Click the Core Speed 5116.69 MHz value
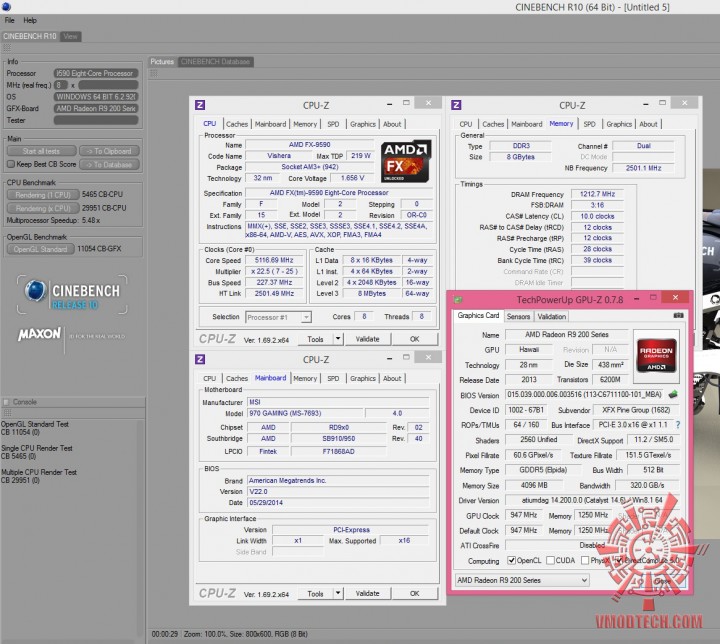 (x=274, y=260)
